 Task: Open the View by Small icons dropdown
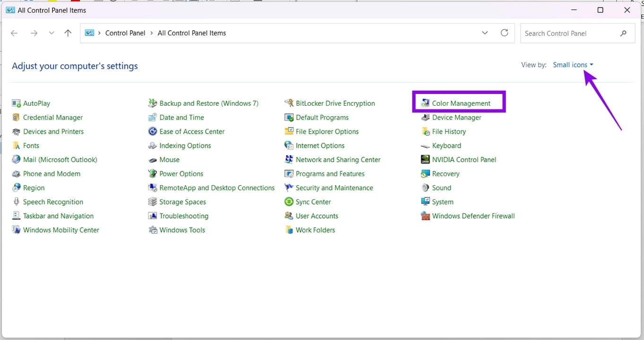point(573,65)
